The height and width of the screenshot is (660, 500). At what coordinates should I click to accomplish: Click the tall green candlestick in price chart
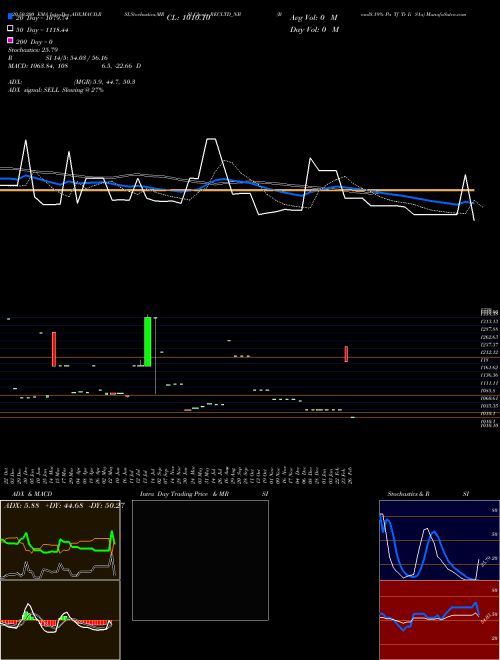(x=148, y=341)
